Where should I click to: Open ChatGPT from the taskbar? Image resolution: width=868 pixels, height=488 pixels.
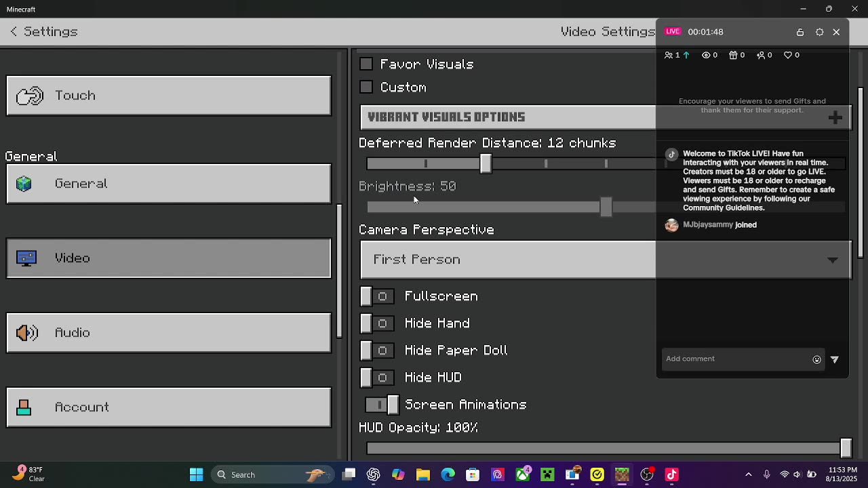374,474
